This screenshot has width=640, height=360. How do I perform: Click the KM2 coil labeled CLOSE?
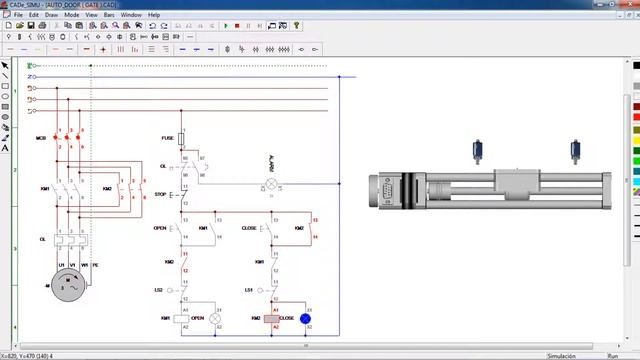(x=271, y=319)
